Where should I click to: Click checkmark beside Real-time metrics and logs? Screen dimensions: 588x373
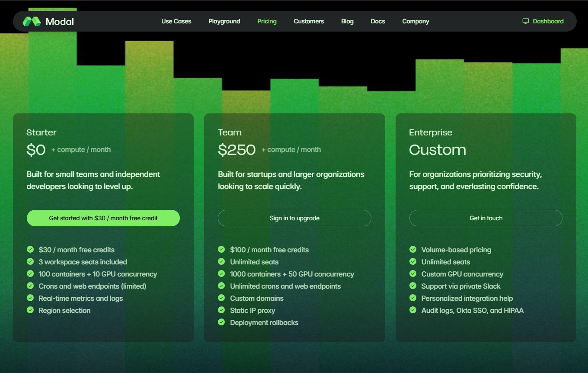pyautogui.click(x=30, y=298)
